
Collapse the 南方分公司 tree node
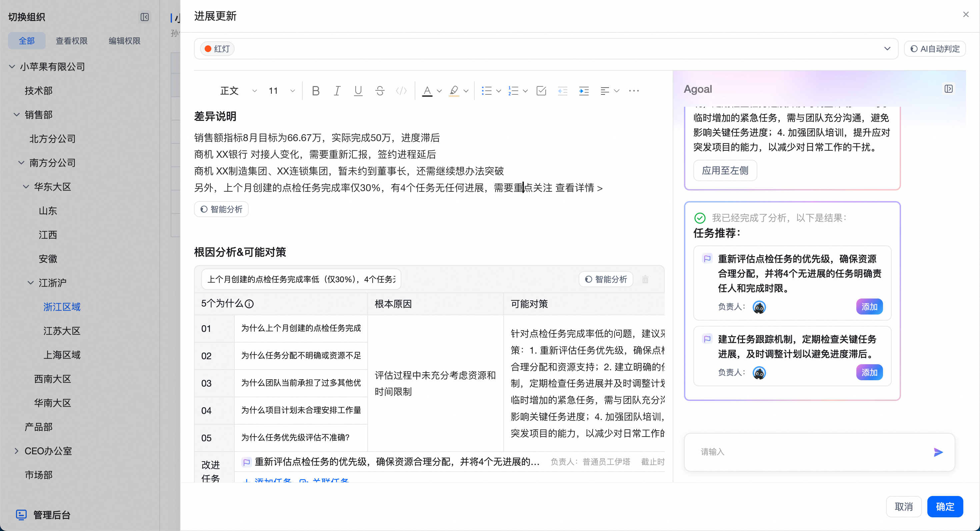click(21, 162)
